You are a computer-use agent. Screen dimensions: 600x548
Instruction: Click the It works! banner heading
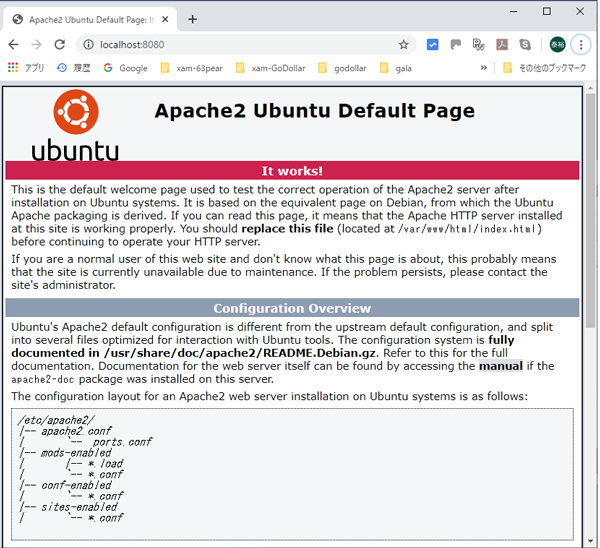[292, 171]
